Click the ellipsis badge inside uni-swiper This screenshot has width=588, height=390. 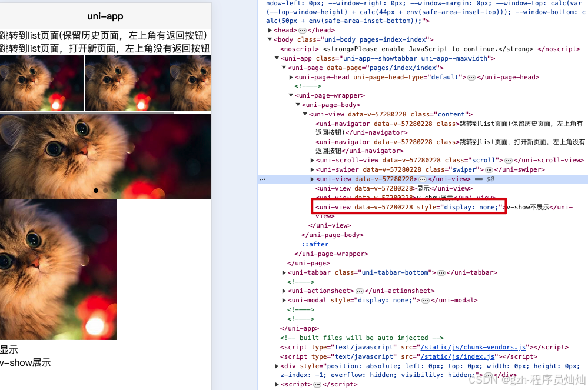tap(489, 170)
